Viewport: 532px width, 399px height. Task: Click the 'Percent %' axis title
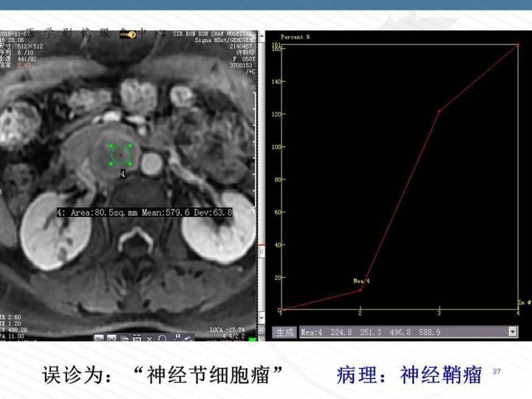[295, 37]
